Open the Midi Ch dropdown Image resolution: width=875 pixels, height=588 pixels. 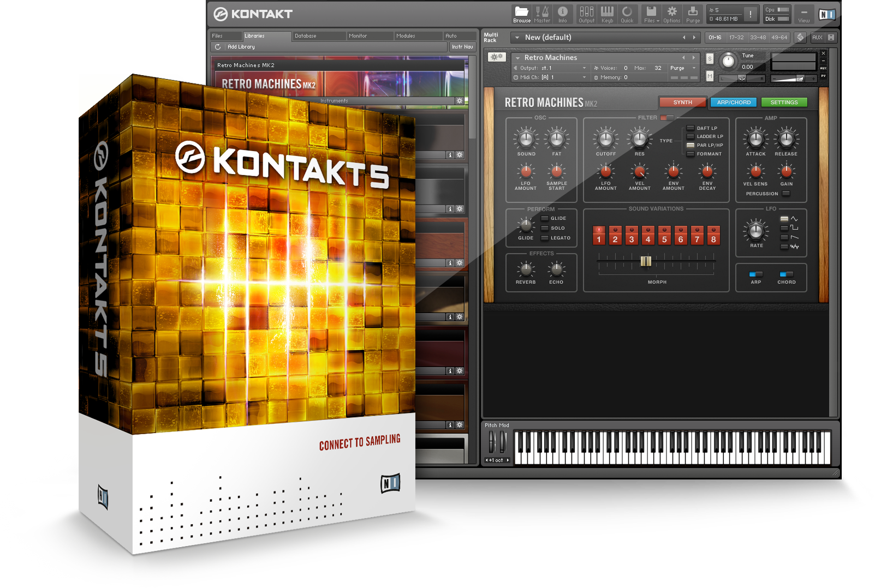pyautogui.click(x=550, y=77)
